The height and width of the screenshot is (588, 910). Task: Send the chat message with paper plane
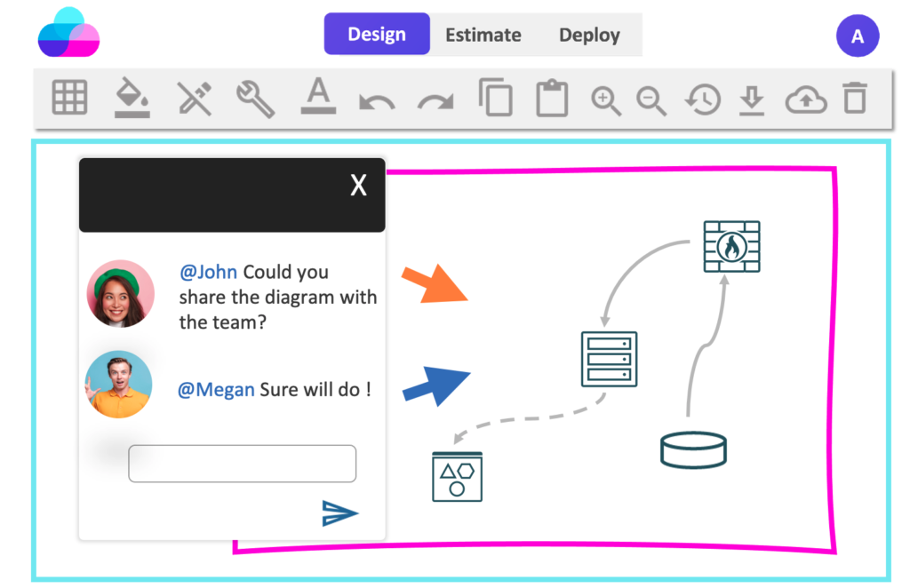point(339,513)
